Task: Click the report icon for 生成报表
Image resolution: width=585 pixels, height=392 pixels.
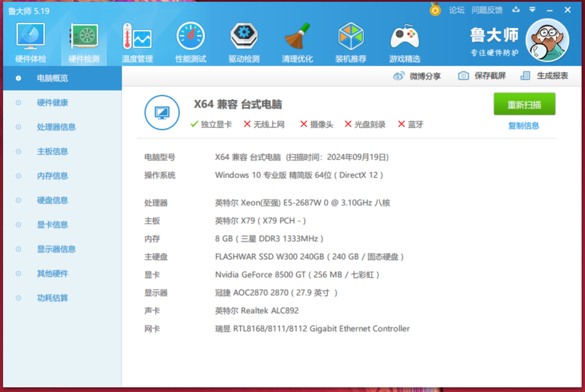Action: tap(525, 76)
